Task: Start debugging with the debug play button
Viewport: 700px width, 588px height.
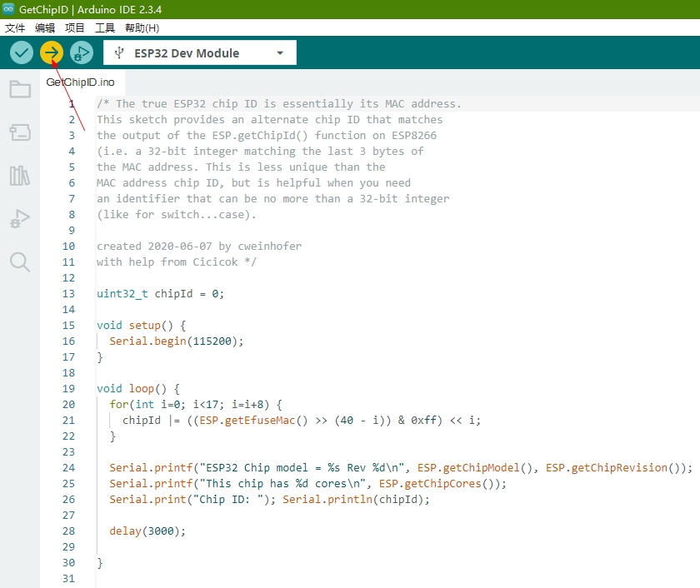Action: point(82,52)
